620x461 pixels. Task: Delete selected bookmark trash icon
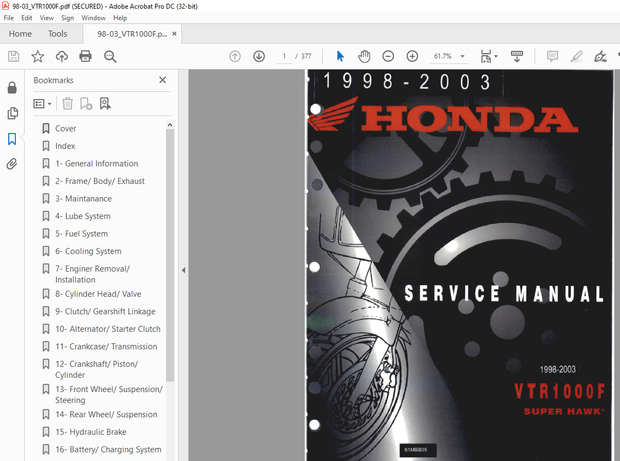[x=68, y=104]
